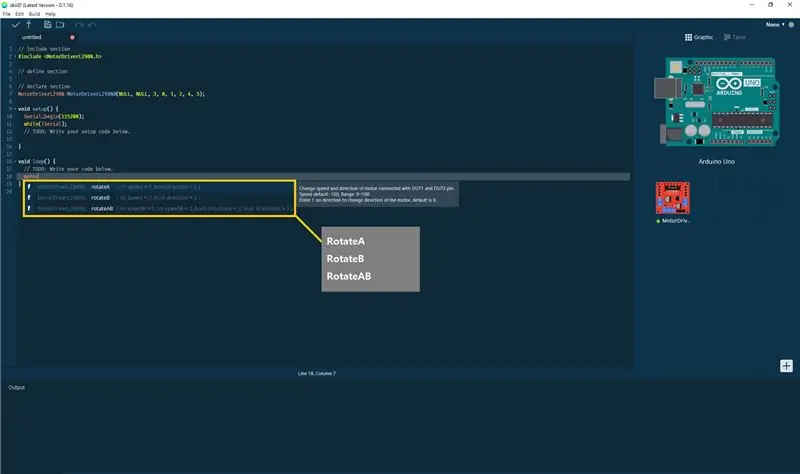Click the skiiiD app logo in title bar
This screenshot has height=474, width=800.
(x=5, y=5)
